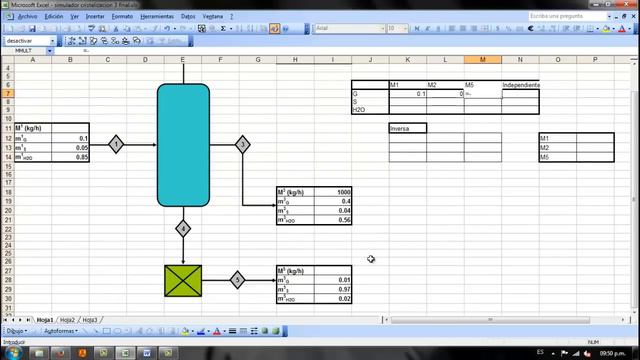Apply percent style format
This screenshot has height=360, width=640.
click(509, 29)
